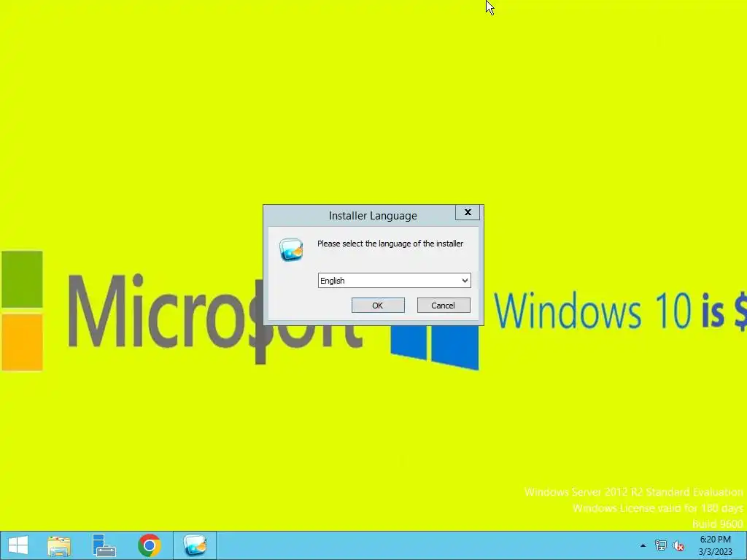Click the Installer Language title bar text
Viewport: 747px width, 560px height.
click(x=373, y=216)
